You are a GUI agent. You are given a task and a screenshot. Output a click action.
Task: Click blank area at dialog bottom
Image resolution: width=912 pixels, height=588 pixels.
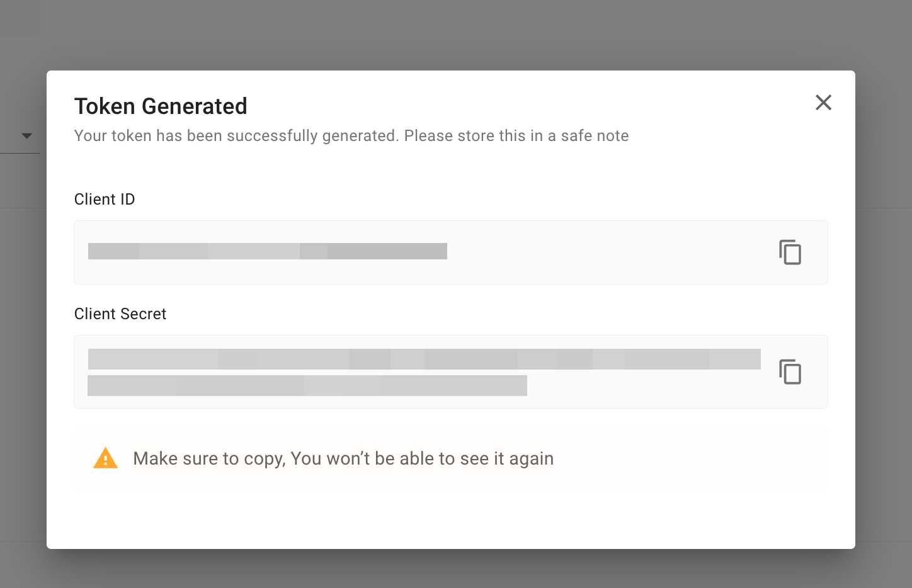point(451,519)
